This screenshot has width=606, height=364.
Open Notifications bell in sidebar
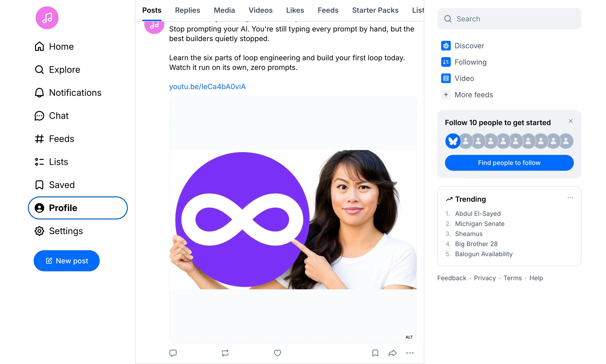(x=68, y=93)
